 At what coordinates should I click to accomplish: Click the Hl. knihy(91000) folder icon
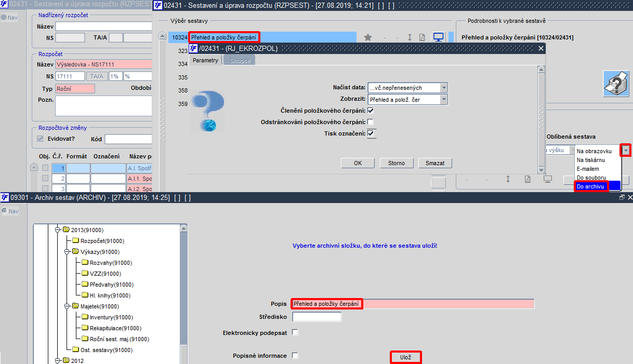click(85, 295)
